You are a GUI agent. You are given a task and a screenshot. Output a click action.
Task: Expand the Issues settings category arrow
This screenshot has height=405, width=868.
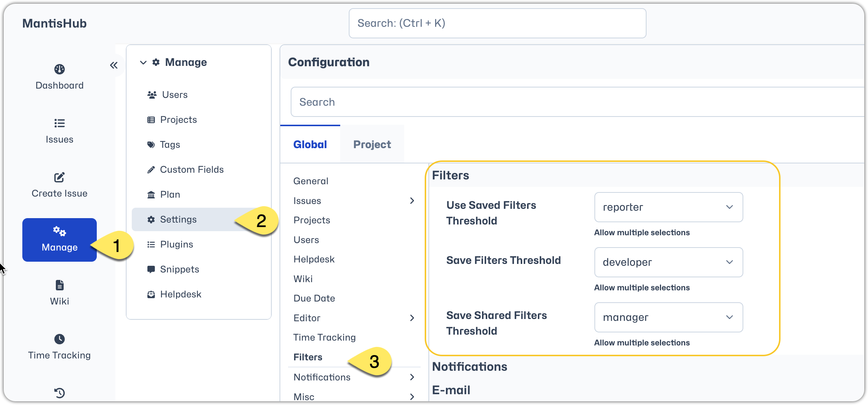[412, 201]
